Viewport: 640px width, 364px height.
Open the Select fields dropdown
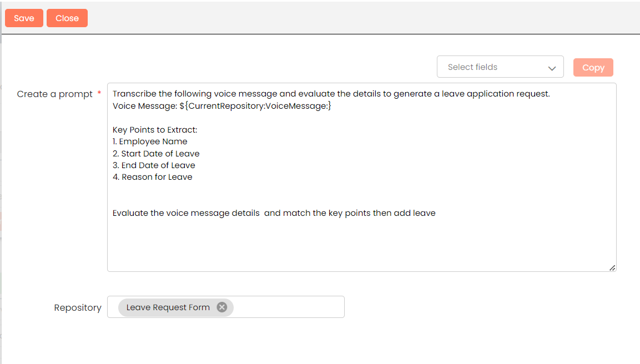(494, 67)
